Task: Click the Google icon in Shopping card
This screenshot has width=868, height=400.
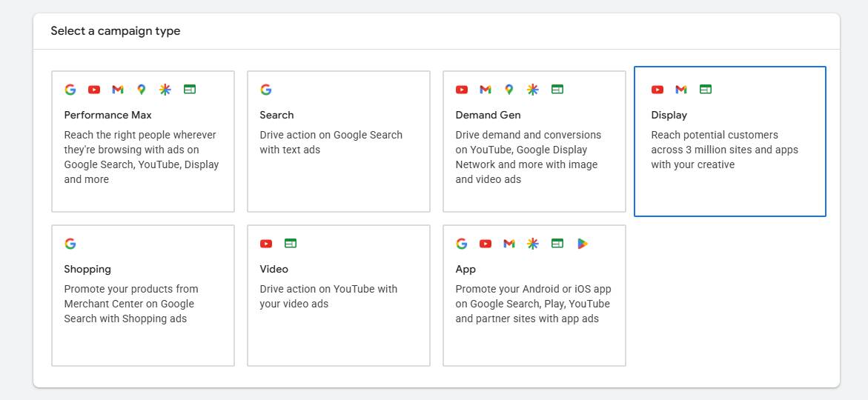Action: click(70, 244)
